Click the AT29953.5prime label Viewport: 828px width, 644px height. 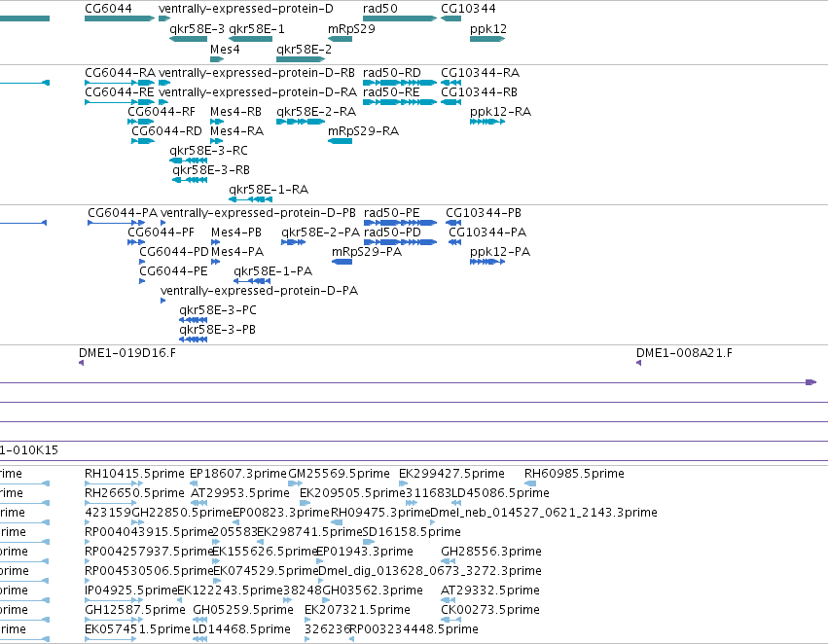coord(240,493)
